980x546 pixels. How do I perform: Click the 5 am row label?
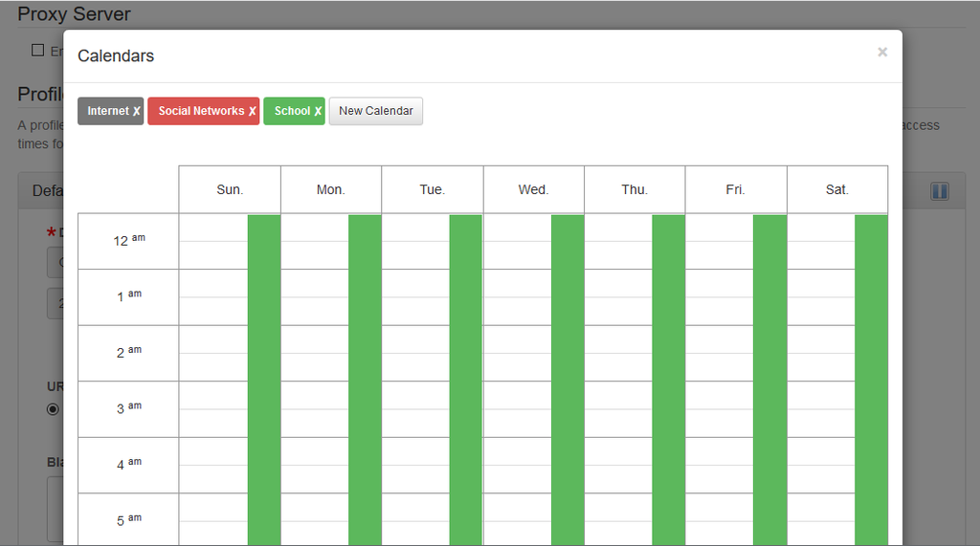coord(128,520)
